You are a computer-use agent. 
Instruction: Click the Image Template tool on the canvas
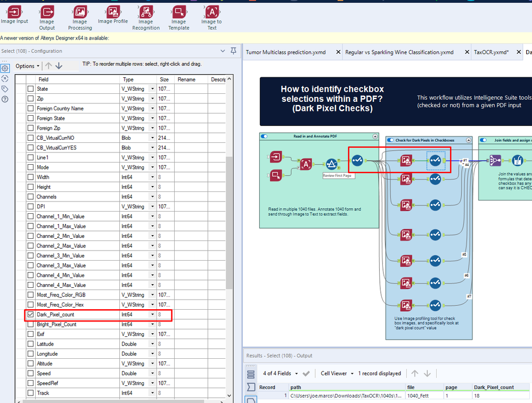pos(276,175)
